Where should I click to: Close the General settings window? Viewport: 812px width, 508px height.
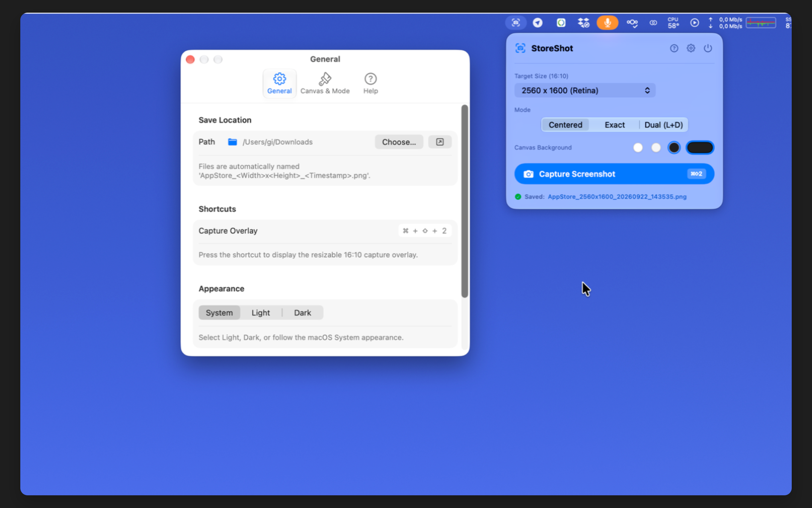click(x=190, y=59)
